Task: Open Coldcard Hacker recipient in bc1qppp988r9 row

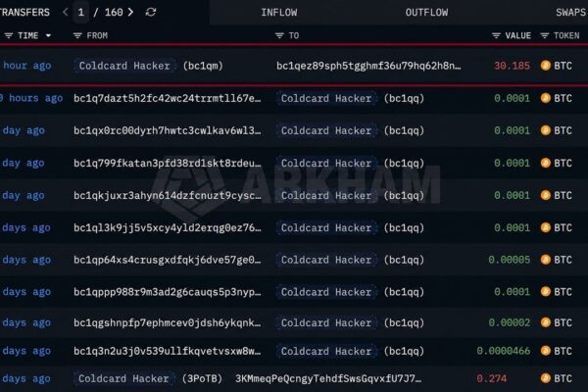Action: (x=326, y=292)
